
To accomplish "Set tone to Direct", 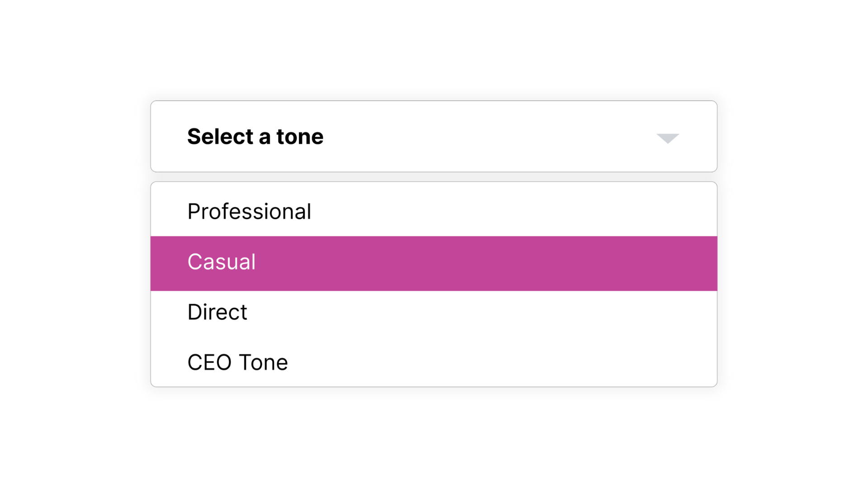I will pos(217,312).
